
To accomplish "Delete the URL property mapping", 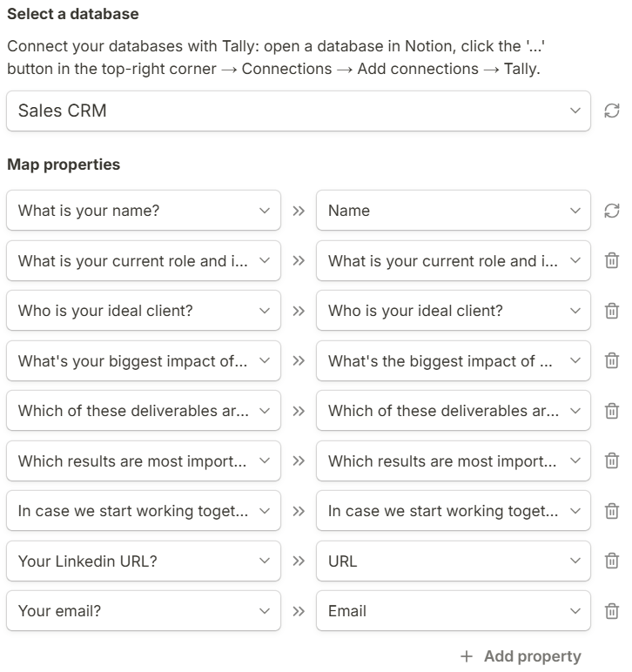I will coord(612,561).
